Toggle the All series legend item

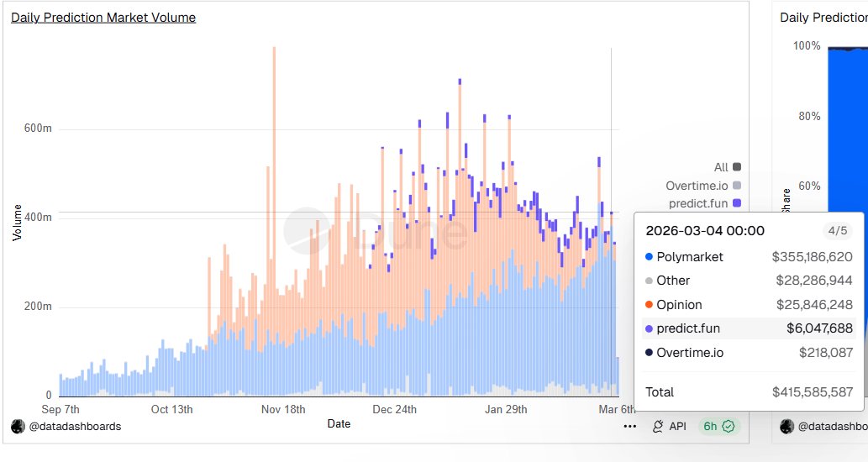[x=728, y=167]
